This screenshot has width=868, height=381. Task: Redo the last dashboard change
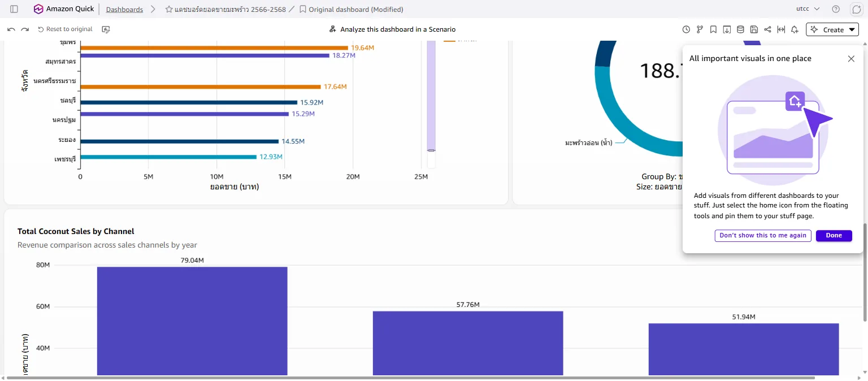tap(25, 29)
